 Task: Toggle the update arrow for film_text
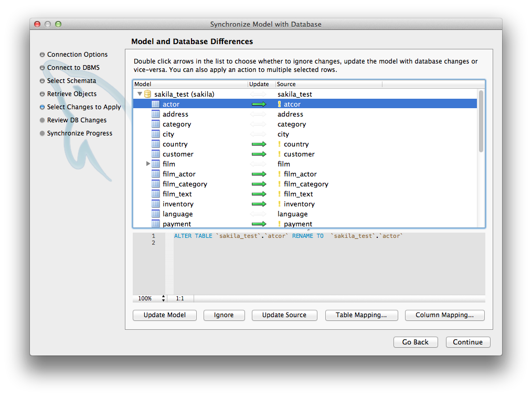[259, 194]
